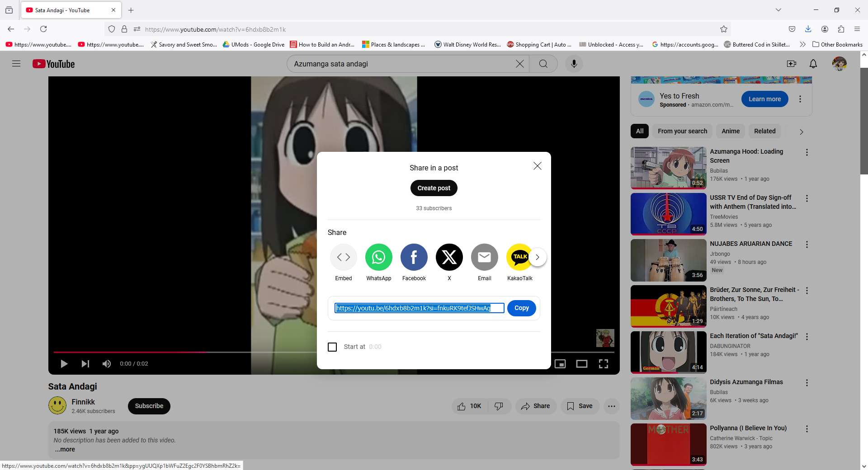The height and width of the screenshot is (470, 868).
Task: Submit search with magnifier button
Action: coord(543,64)
